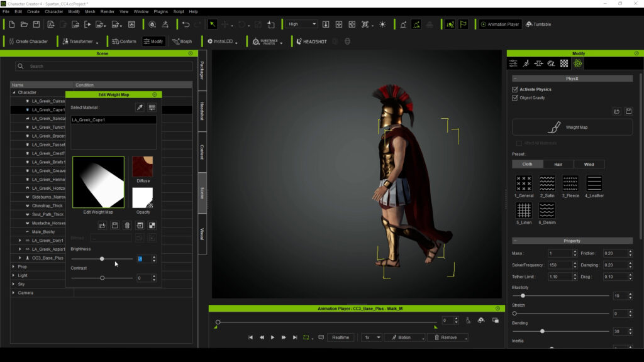Open material grid list icon in Edit Weight Map

point(152,107)
